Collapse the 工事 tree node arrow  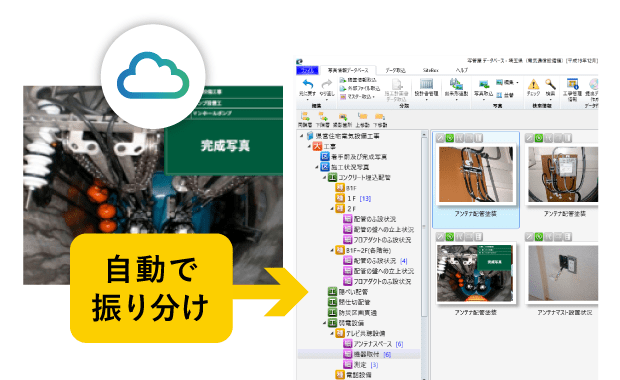pyautogui.click(x=309, y=146)
